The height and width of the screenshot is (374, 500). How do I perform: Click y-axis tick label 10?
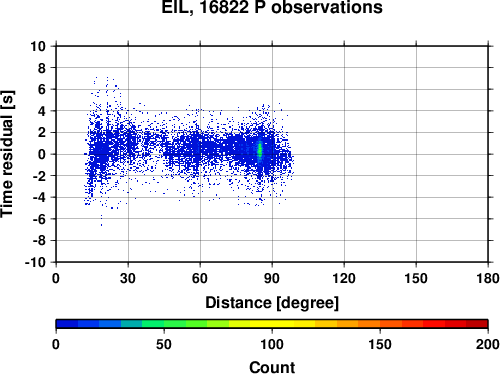pyautogui.click(x=38, y=46)
